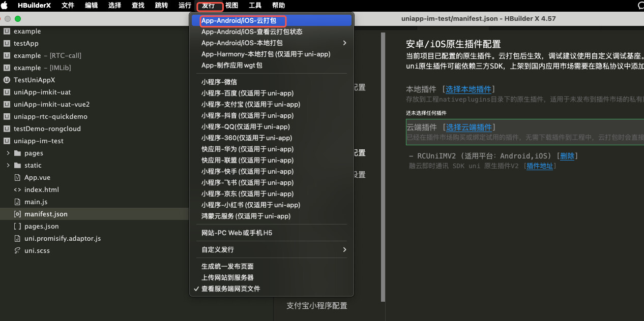Click the file icon beside main.js
The image size is (644, 321).
point(17,202)
